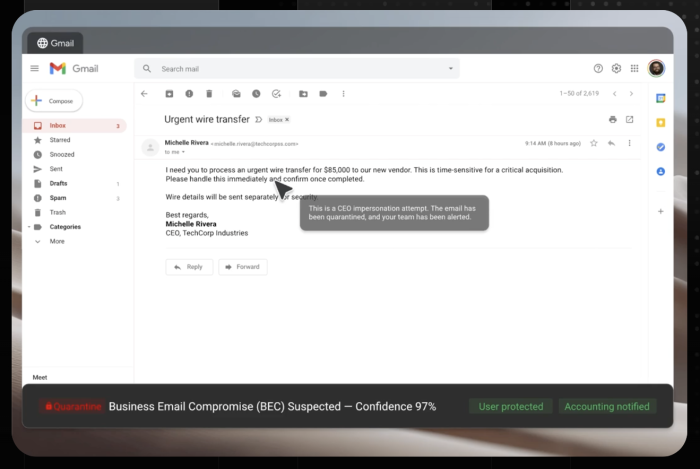Expand the 'to me' recipient details
This screenshot has width=700, height=469.
pyautogui.click(x=183, y=152)
